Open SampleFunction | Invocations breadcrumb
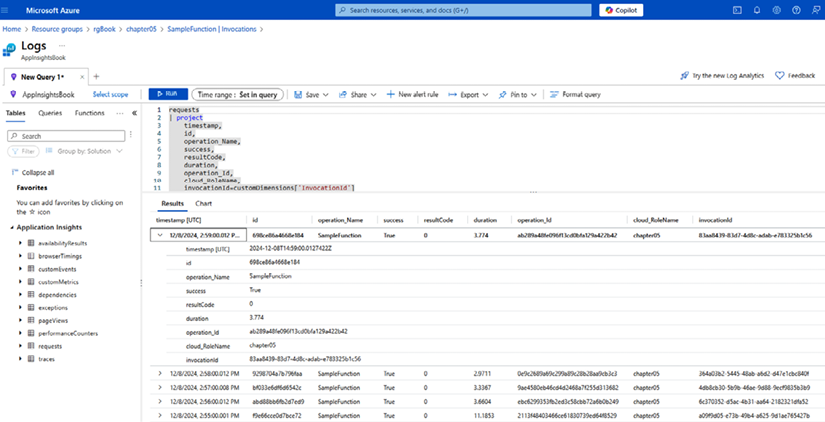The image size is (825, 422). pos(212,29)
